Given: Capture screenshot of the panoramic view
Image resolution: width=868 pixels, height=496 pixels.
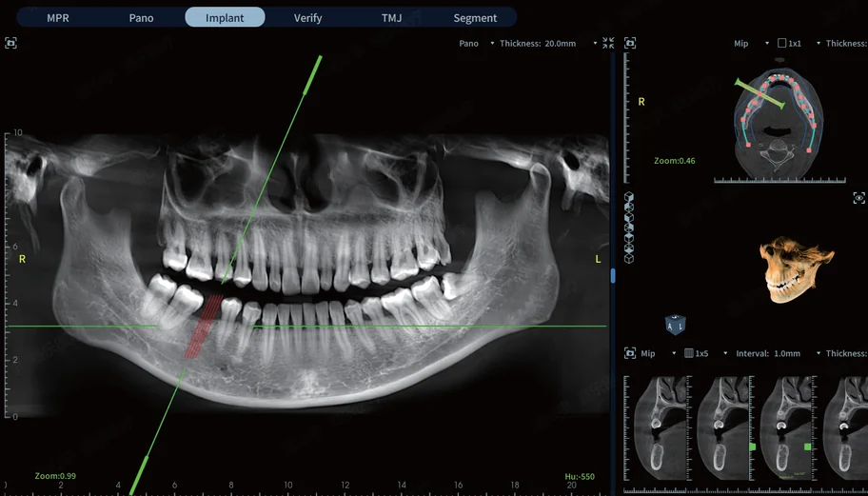Looking at the screenshot, I should click(10, 43).
